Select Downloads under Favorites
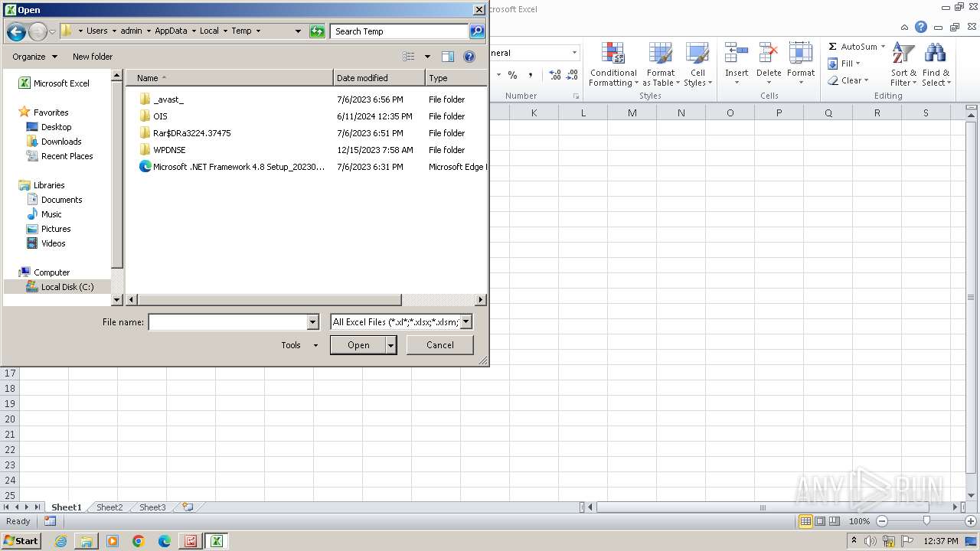The height and width of the screenshot is (551, 980). (61, 142)
